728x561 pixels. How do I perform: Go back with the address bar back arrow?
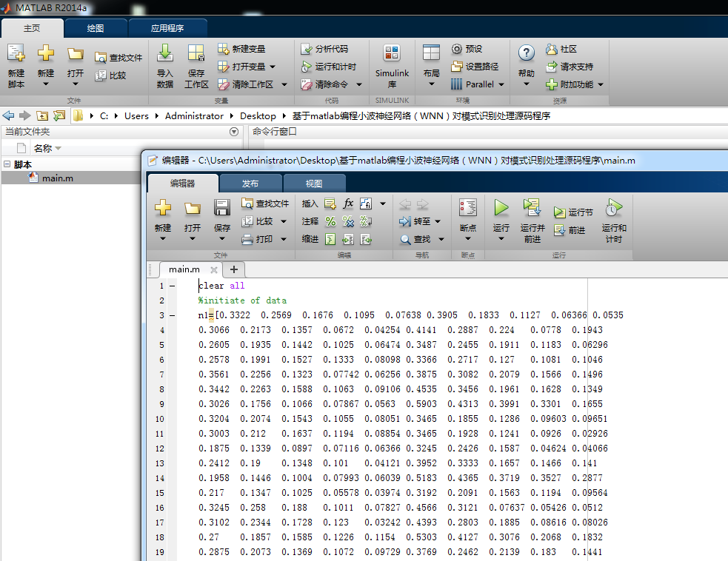[8, 115]
